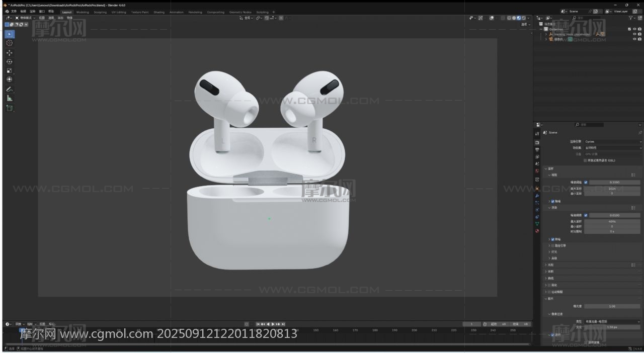Open the World properties tab
This screenshot has height=353, width=644.
[x=537, y=171]
